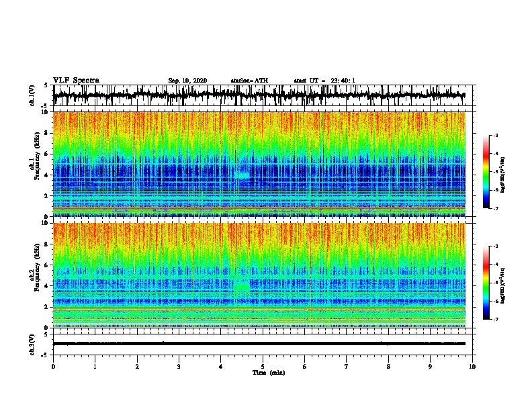
Task: Click the "start UT = 23:40:1" header text
Action: pyautogui.click(x=324, y=81)
